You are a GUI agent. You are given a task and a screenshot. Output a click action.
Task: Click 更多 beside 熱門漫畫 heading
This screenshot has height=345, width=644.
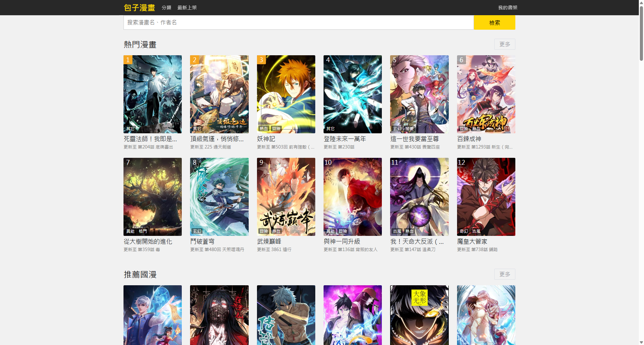(505, 44)
